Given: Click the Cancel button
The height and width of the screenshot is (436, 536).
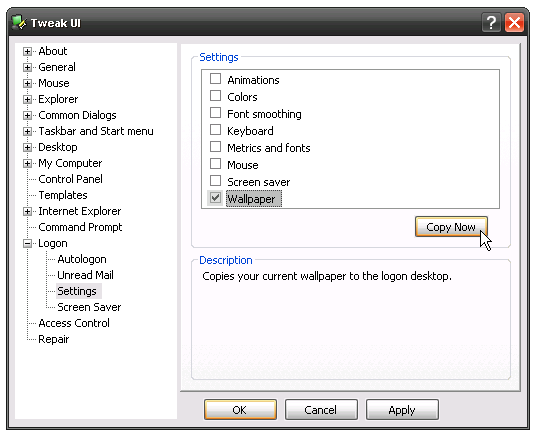Looking at the screenshot, I should coord(321,410).
